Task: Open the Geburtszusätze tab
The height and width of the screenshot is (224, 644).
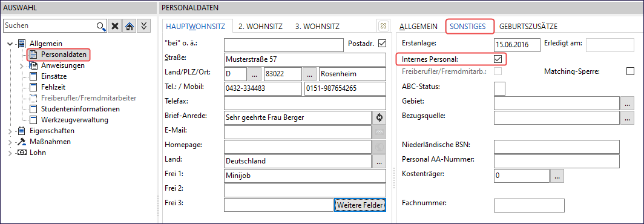Action: (x=528, y=26)
